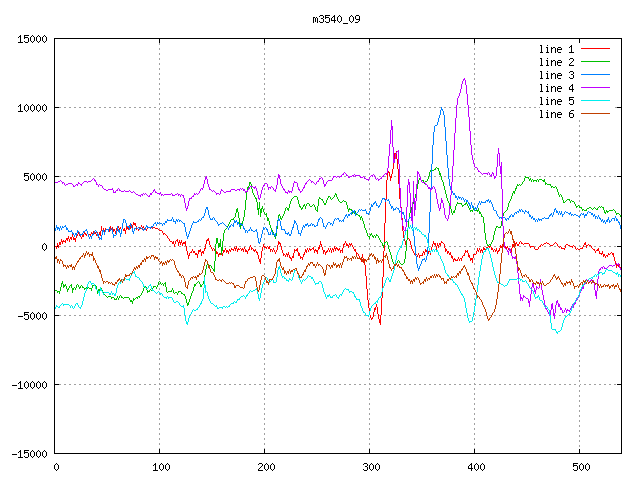Click the cyan sample next to line 5
Image resolution: width=640 pixels, height=480 pixels.
pos(595,101)
